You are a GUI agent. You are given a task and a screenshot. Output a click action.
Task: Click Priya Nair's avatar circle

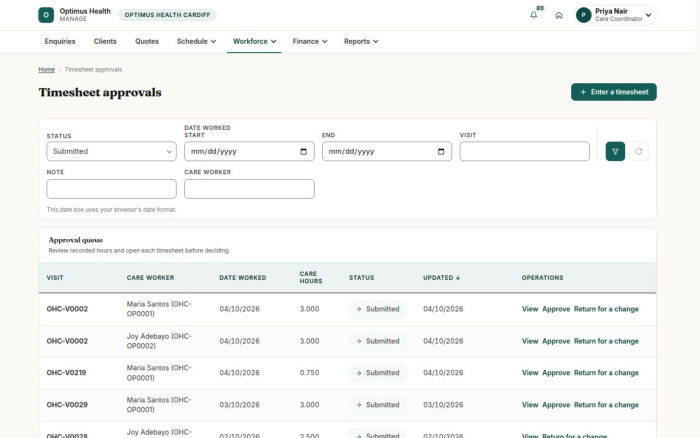[583, 15]
